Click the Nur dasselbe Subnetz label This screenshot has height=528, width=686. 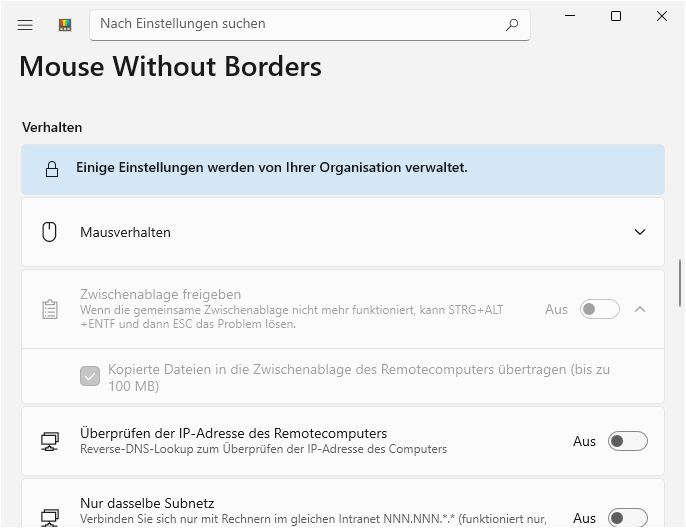point(147,503)
